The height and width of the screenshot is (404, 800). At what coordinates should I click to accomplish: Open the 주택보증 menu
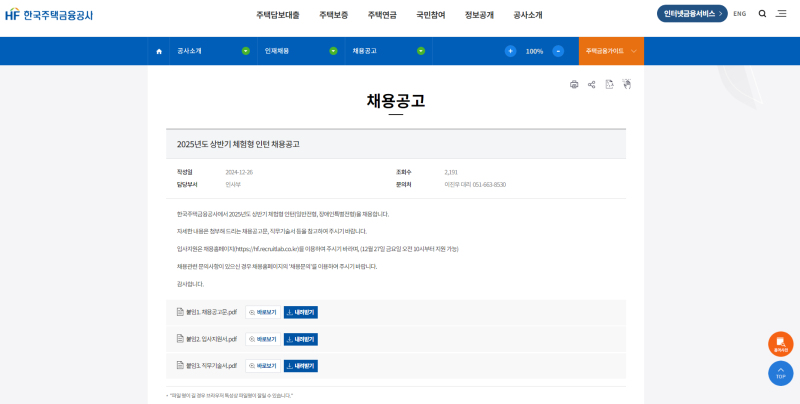pyautogui.click(x=334, y=15)
